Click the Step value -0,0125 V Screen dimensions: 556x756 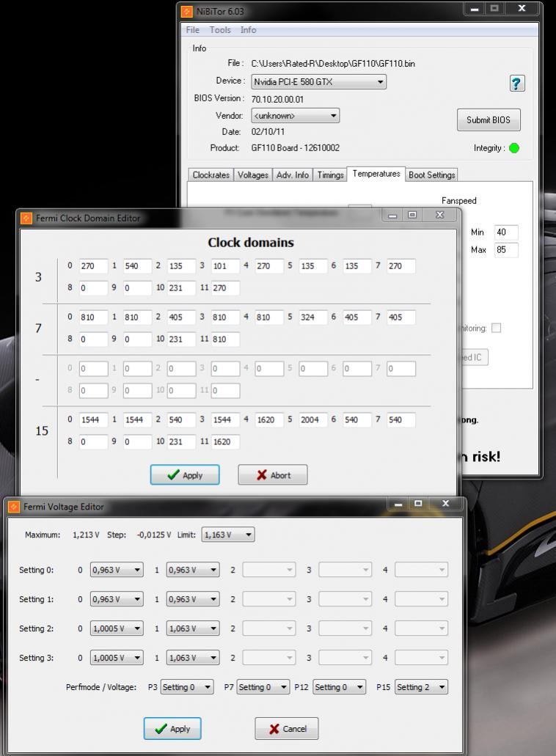[154, 535]
